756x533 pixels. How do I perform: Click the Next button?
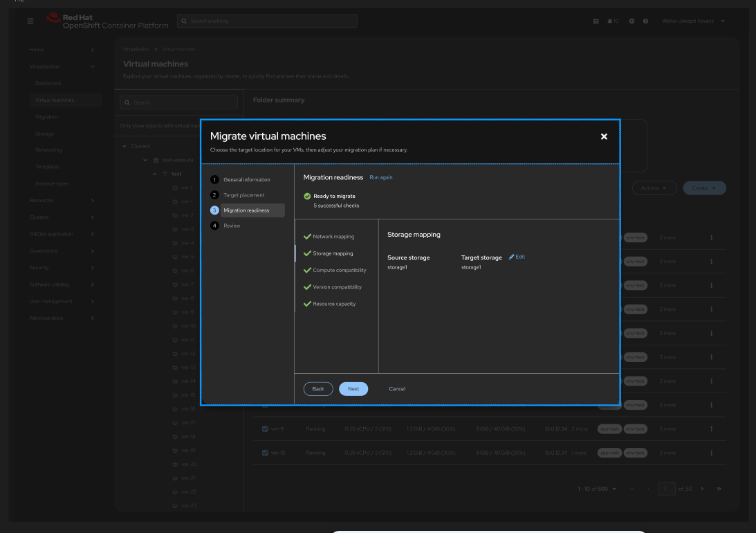coord(353,389)
